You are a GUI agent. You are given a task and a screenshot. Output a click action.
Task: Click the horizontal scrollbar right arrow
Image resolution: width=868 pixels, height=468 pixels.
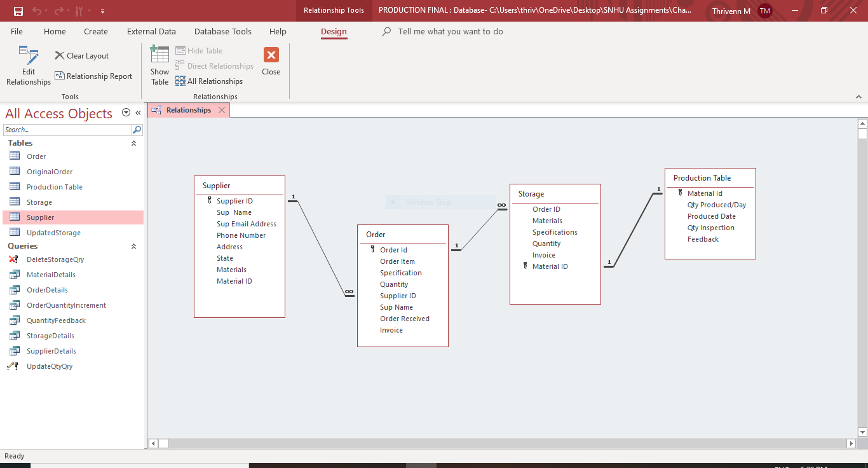(x=851, y=443)
